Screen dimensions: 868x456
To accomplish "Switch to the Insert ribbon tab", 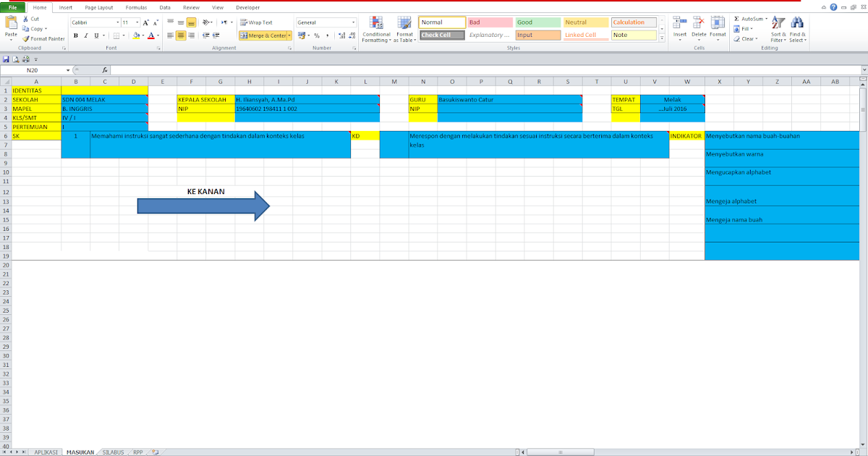I will pyautogui.click(x=66, y=7).
